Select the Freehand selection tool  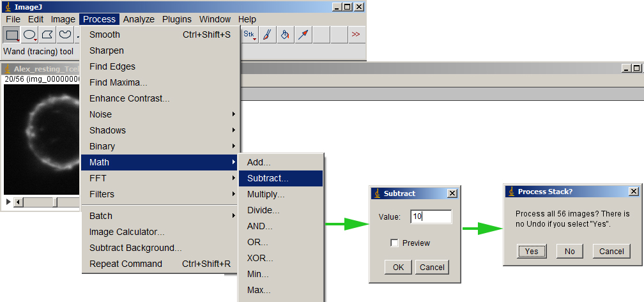(x=65, y=34)
